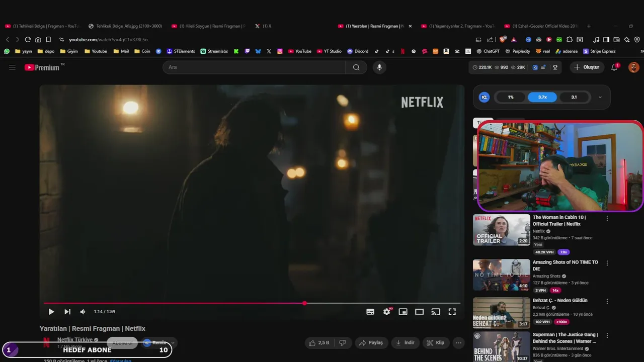Image resolution: width=644 pixels, height=362 pixels.
Task: Start voice search with the microphone
Action: pos(379,67)
